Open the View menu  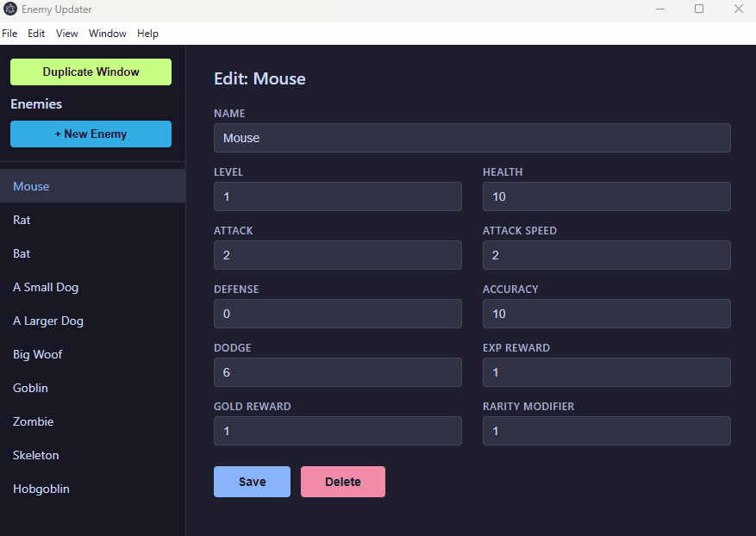66,34
